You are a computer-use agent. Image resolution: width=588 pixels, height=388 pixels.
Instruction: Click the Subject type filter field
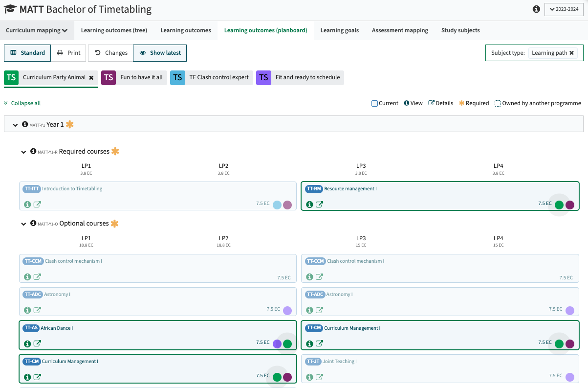pyautogui.click(x=534, y=53)
